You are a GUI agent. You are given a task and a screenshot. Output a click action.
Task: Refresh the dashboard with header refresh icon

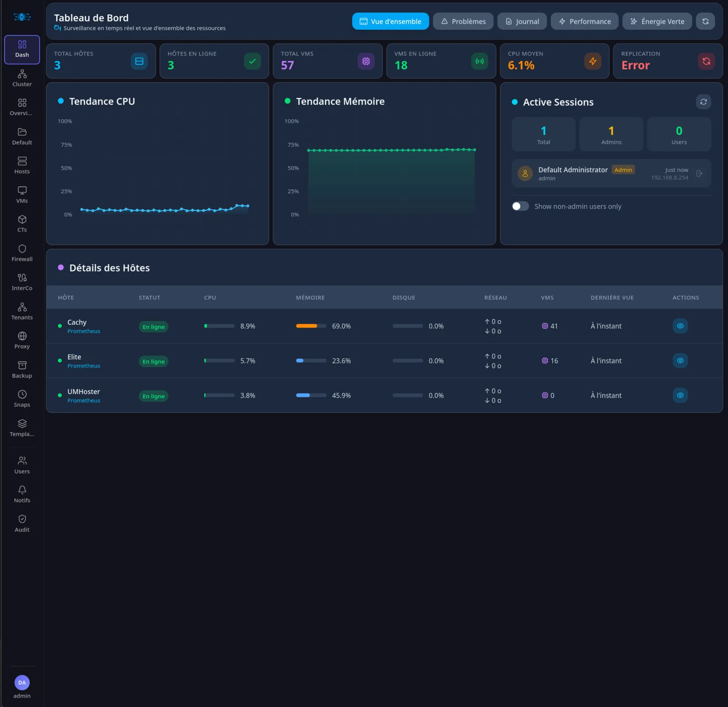pos(705,21)
